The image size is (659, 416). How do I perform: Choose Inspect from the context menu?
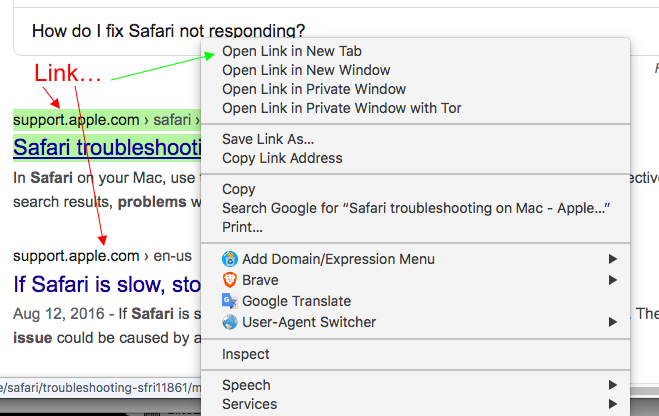click(x=246, y=354)
